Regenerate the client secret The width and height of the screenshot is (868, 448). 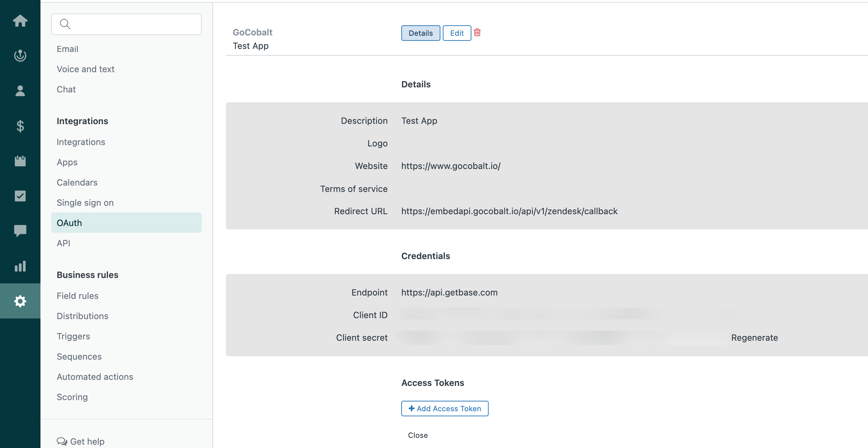754,338
